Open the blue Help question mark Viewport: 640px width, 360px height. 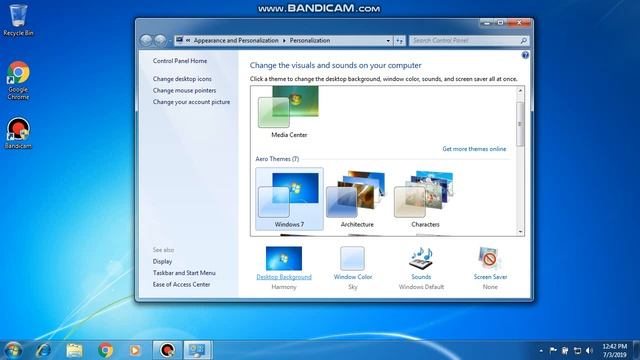(525, 55)
